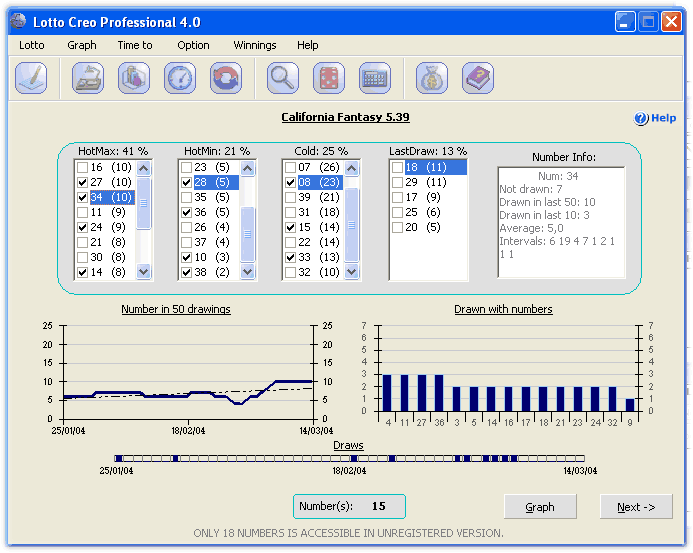Click the blue question mark Help link
Viewport: 693px width, 553px height.
tap(655, 118)
